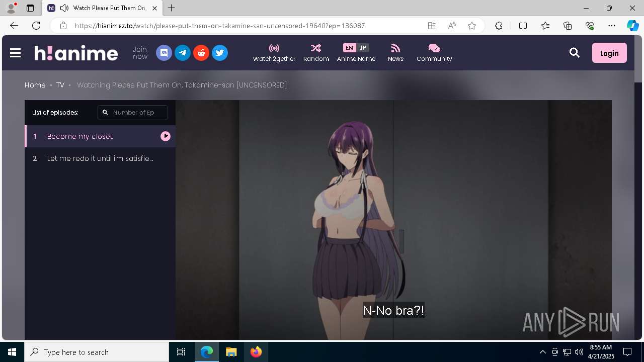
Task: Focus the Number of Ep search field
Action: pos(133,113)
